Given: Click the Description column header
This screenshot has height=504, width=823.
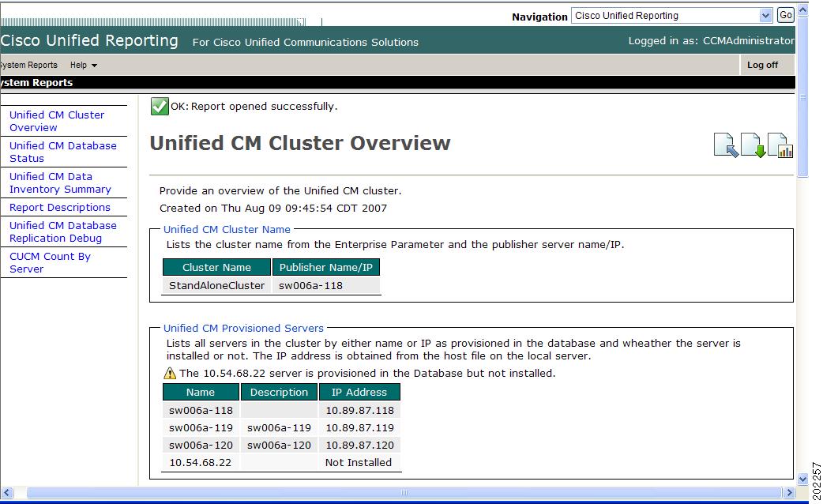Looking at the screenshot, I should 280,392.
